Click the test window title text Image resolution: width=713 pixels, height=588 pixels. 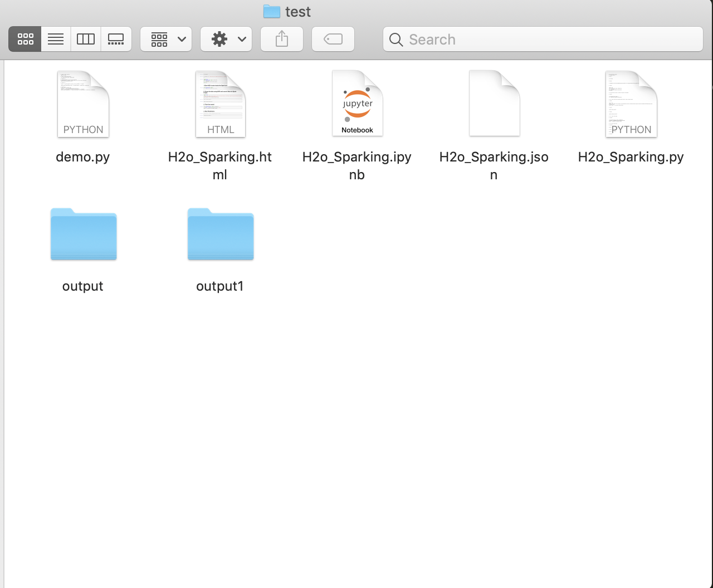coord(298,12)
